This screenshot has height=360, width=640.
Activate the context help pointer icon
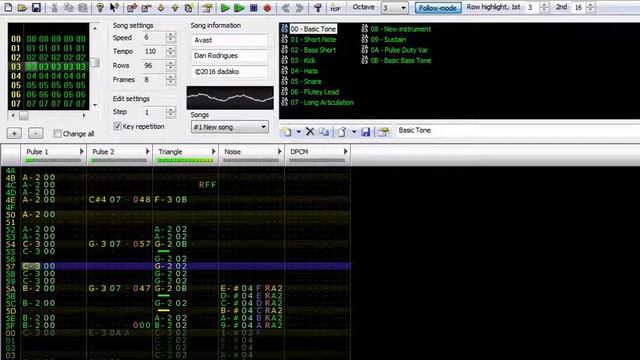[x=114, y=7]
